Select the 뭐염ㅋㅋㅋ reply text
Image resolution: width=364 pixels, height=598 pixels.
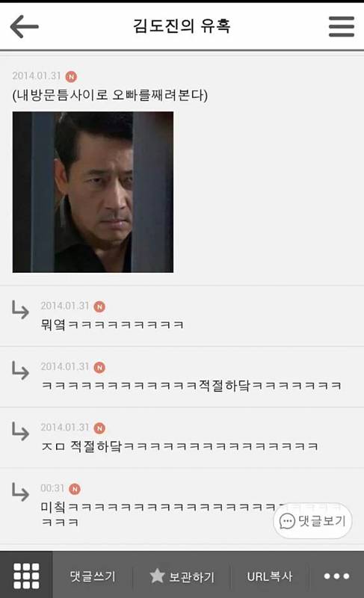[x=112, y=324]
